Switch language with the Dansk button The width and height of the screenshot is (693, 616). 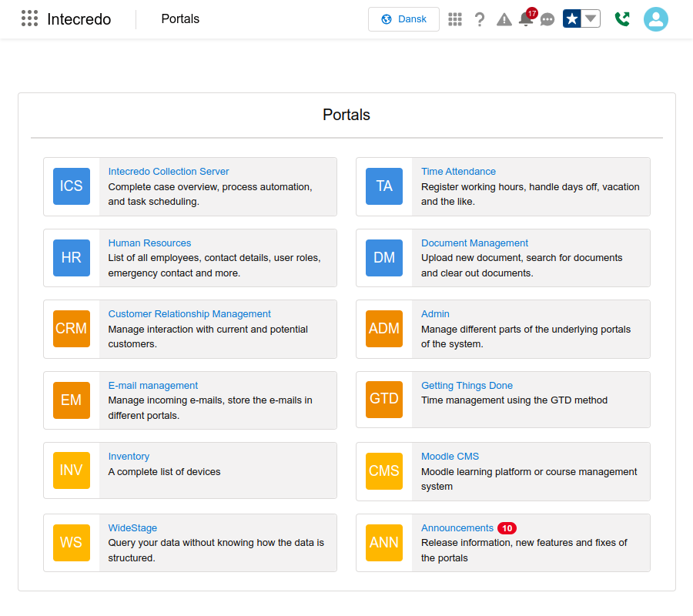pyautogui.click(x=403, y=19)
